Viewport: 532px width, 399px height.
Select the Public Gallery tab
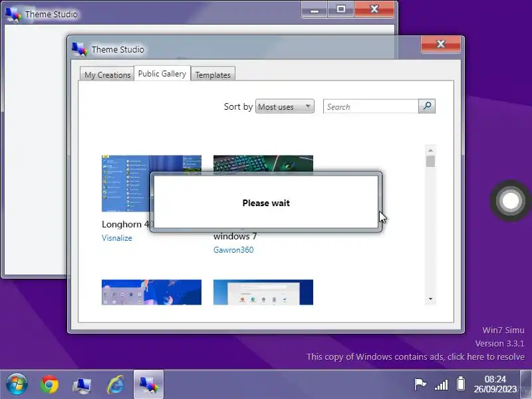pos(162,73)
